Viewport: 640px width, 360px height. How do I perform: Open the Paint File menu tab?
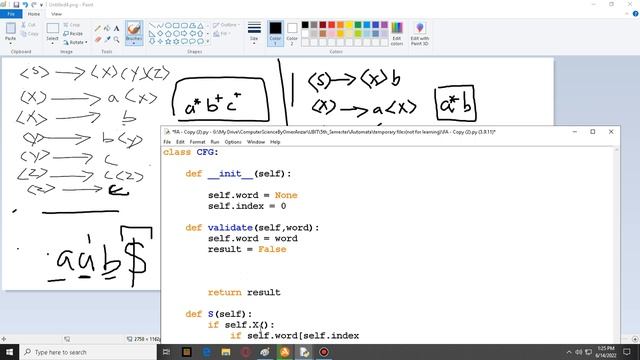tap(11, 14)
